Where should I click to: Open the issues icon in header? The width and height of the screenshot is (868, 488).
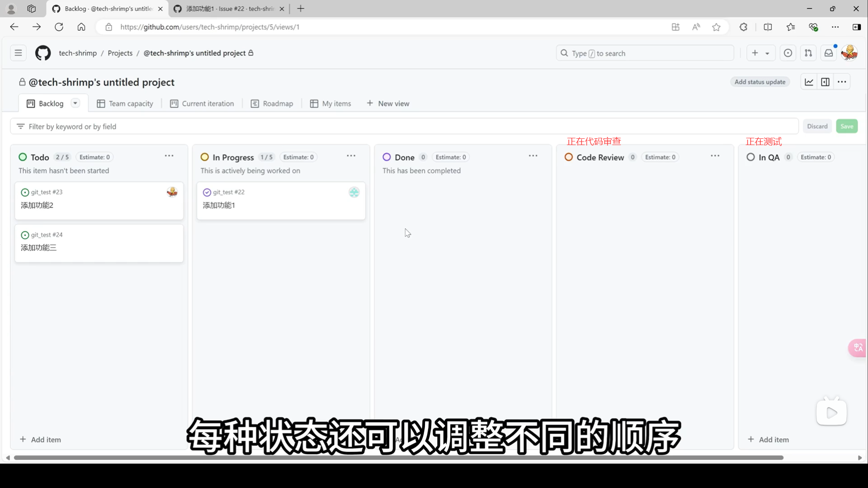(x=788, y=53)
